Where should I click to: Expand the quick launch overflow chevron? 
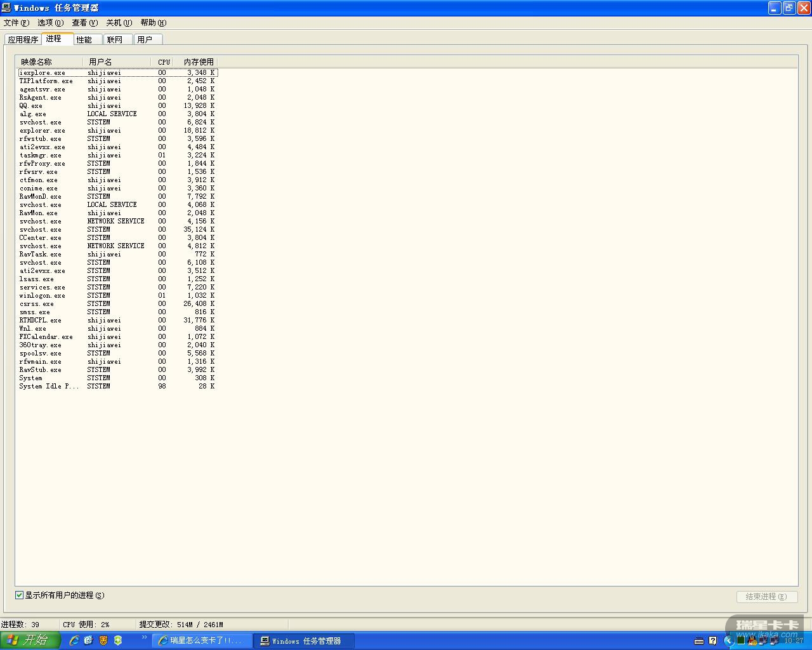pos(145,637)
